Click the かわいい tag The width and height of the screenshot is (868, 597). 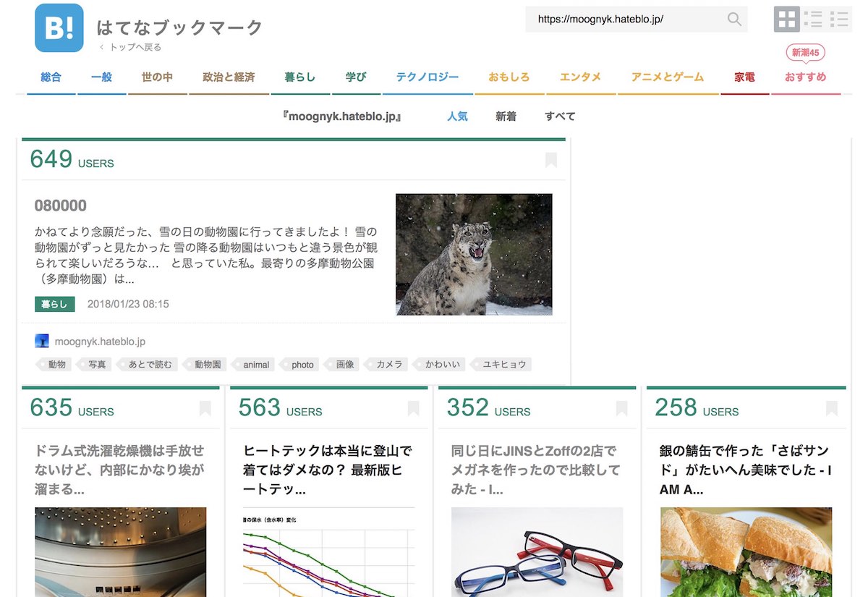coord(441,365)
